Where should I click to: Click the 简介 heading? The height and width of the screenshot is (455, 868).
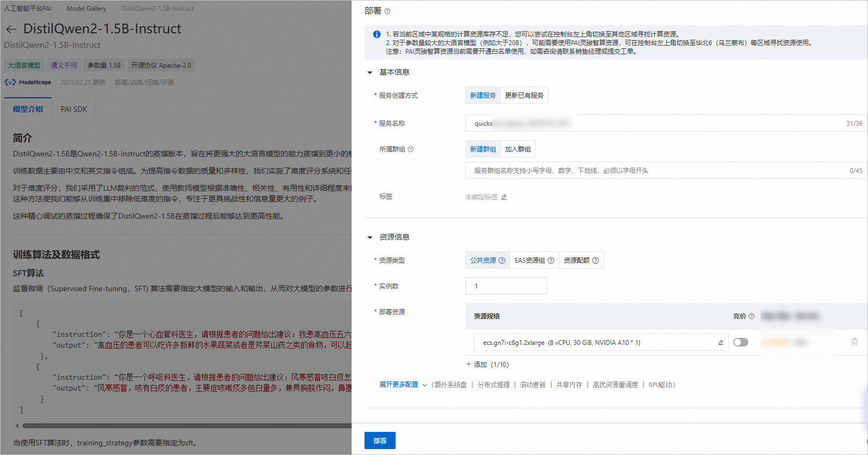click(x=23, y=138)
